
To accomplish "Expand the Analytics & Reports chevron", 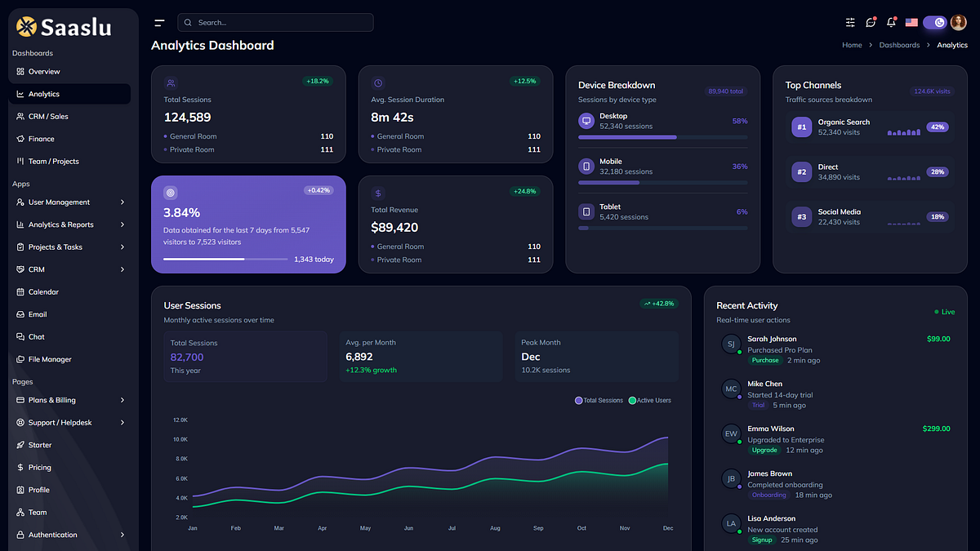I will 122,224.
